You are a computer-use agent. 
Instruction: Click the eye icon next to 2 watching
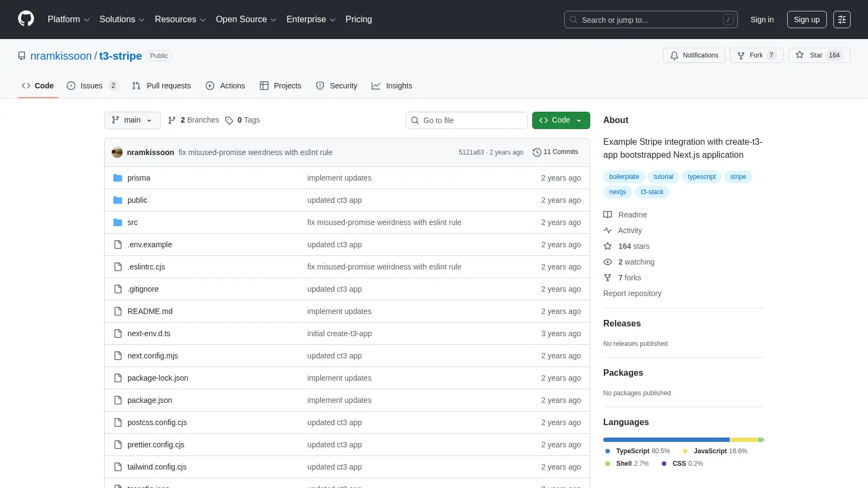608,262
